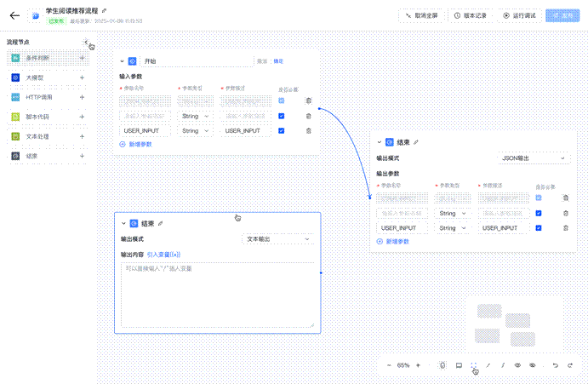588x384 pixels.
Task: Click the undo arrow in the bottom toolbar
Action: click(x=556, y=364)
